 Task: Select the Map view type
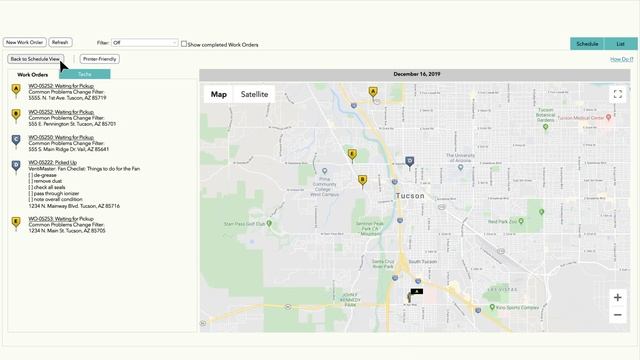pos(219,94)
